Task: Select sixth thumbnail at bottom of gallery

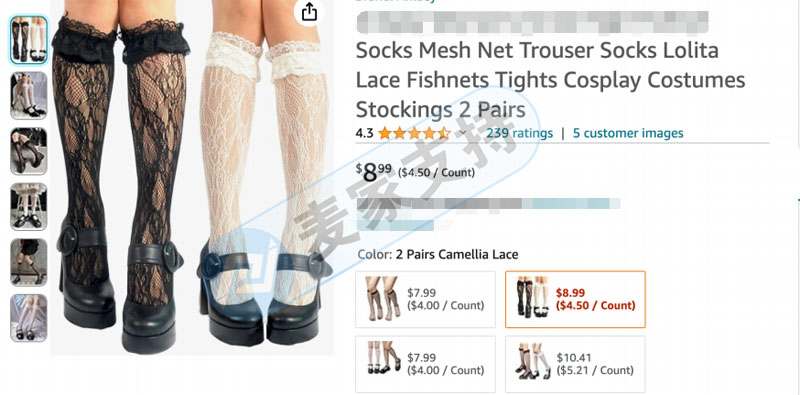Action: click(29, 317)
